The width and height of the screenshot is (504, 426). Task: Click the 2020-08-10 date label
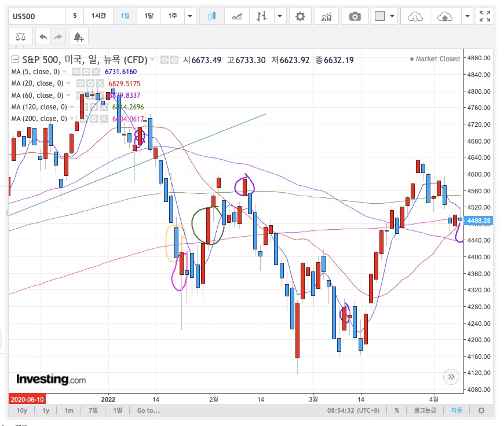tap(27, 399)
